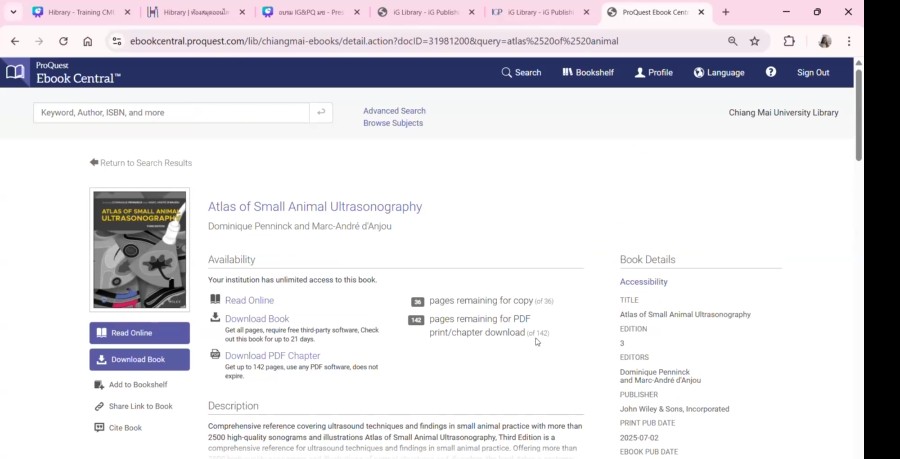Image resolution: width=900 pixels, height=459 pixels.
Task: Return to Search Results
Action: click(x=141, y=163)
